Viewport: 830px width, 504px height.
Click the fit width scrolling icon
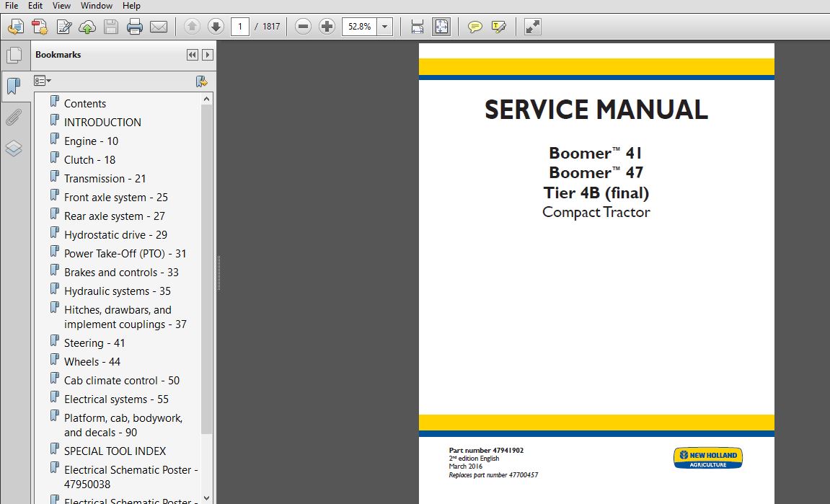pos(417,27)
